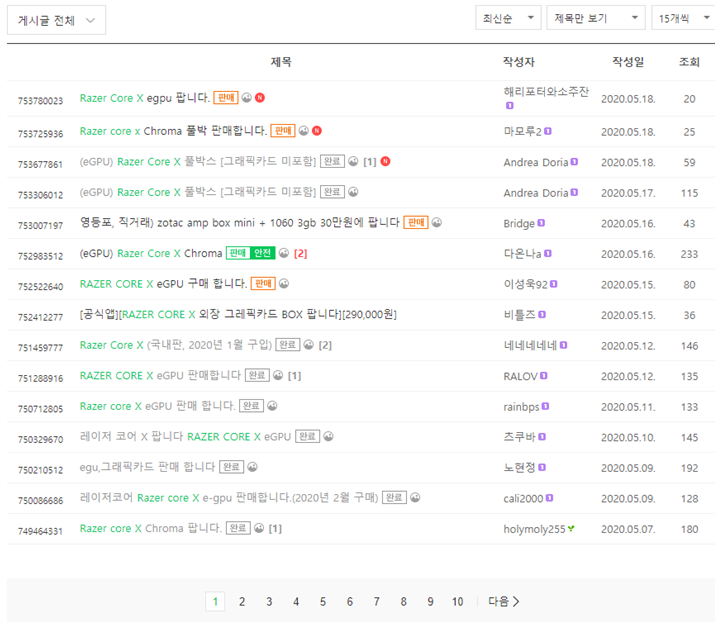The width and height of the screenshot is (715, 622).
Task: Click the image icon on post 750086686
Action: tap(415, 498)
